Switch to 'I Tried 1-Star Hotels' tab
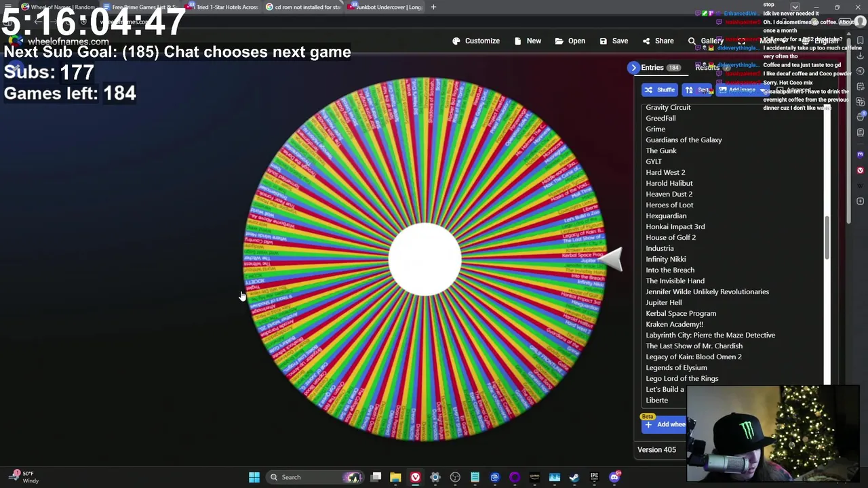The image size is (868, 488). point(222,7)
